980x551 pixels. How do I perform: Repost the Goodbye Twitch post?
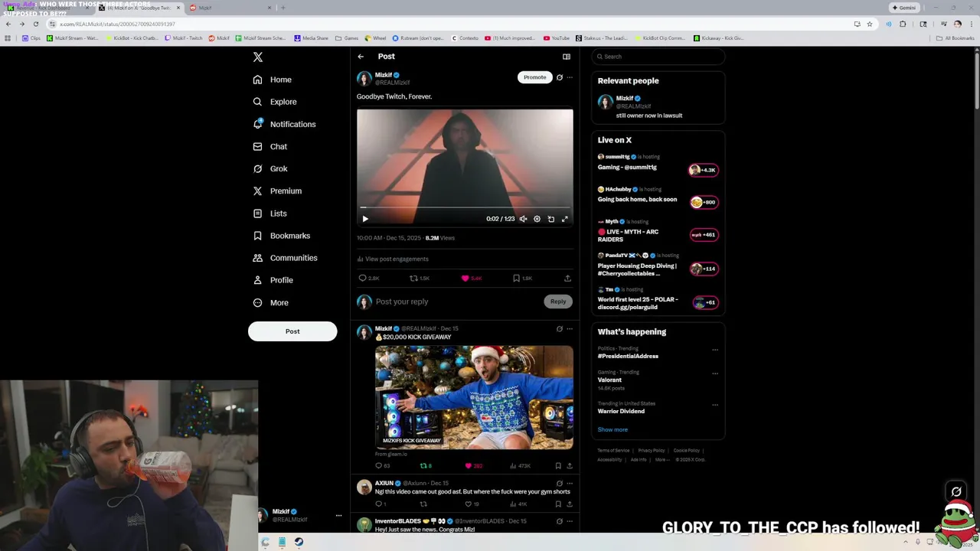point(413,279)
